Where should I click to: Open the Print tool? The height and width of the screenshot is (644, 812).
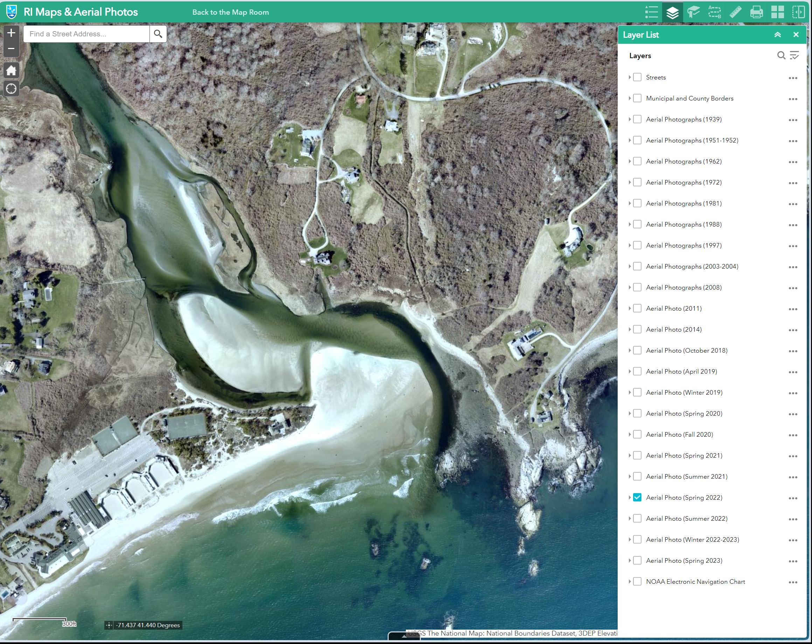(756, 12)
